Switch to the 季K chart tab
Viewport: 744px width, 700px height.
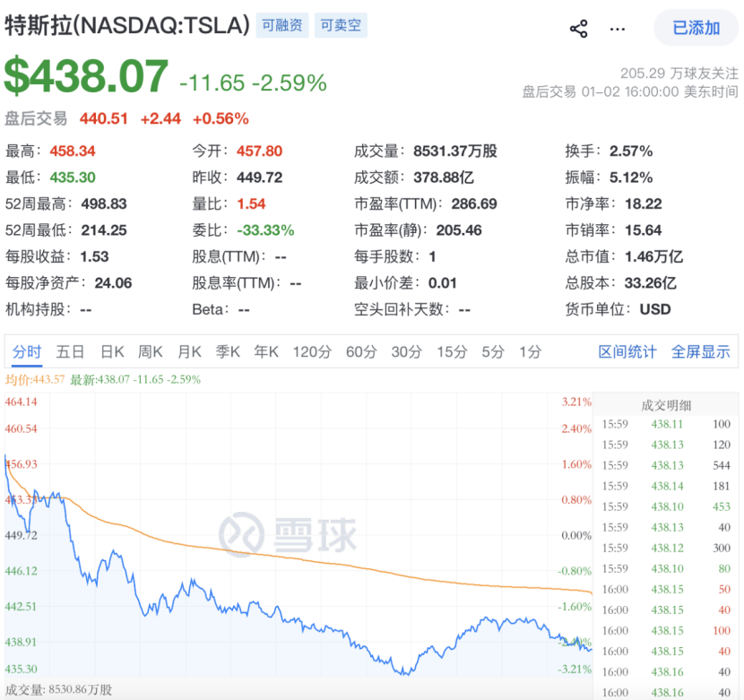click(x=228, y=351)
